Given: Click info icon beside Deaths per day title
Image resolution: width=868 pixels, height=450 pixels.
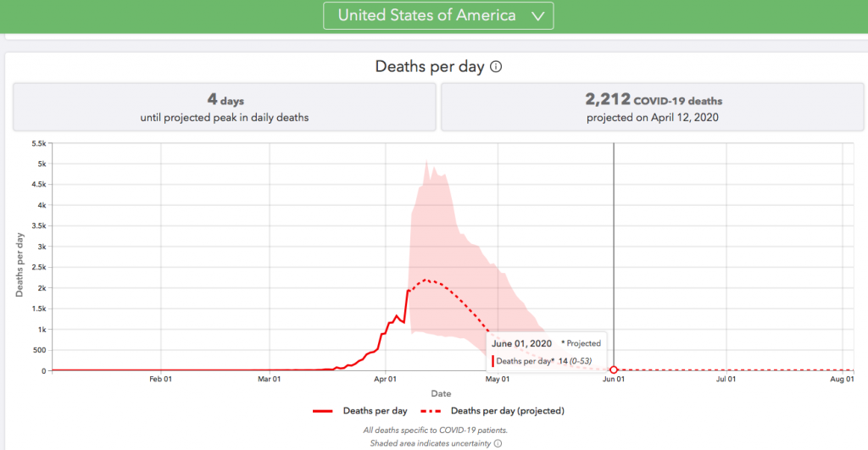Looking at the screenshot, I should (496, 66).
